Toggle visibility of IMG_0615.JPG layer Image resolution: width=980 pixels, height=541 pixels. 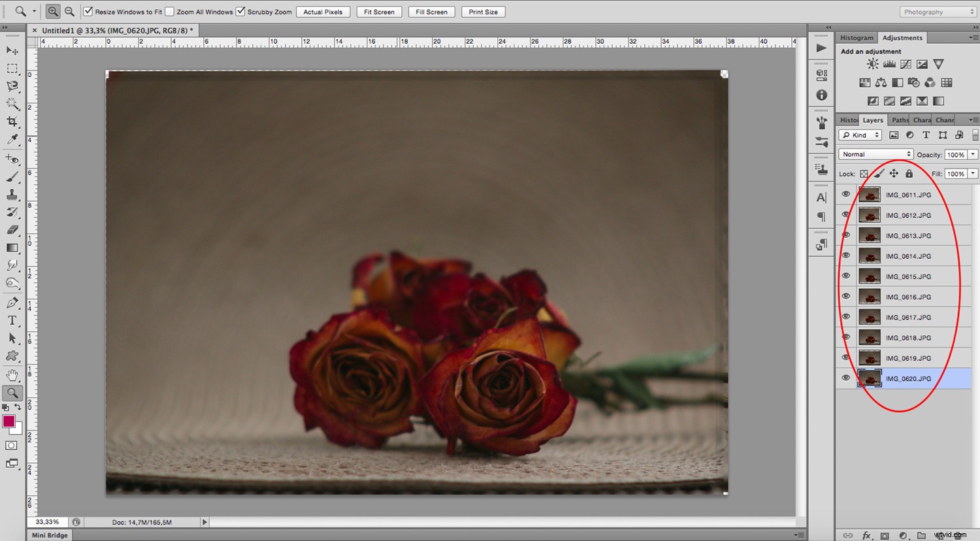click(x=845, y=276)
